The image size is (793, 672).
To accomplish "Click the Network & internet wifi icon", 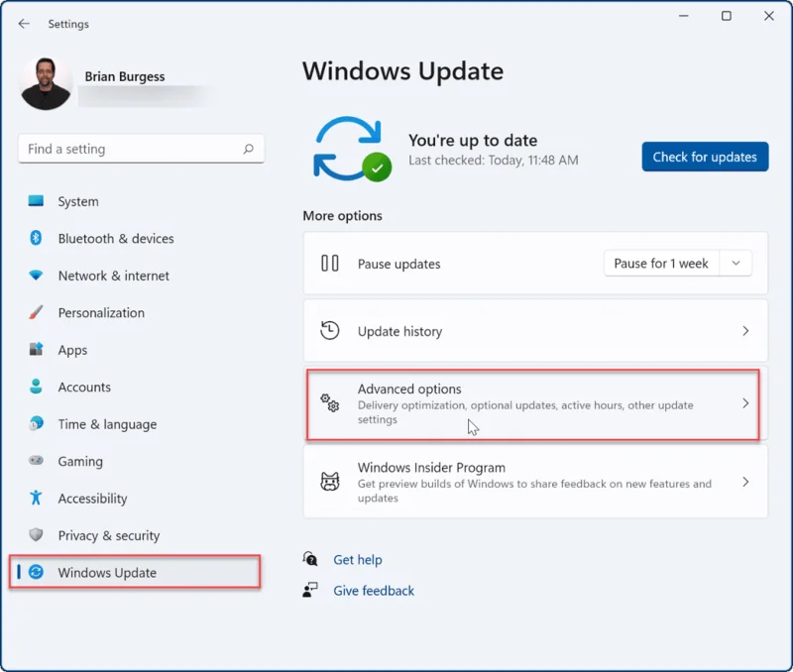I will 36,276.
